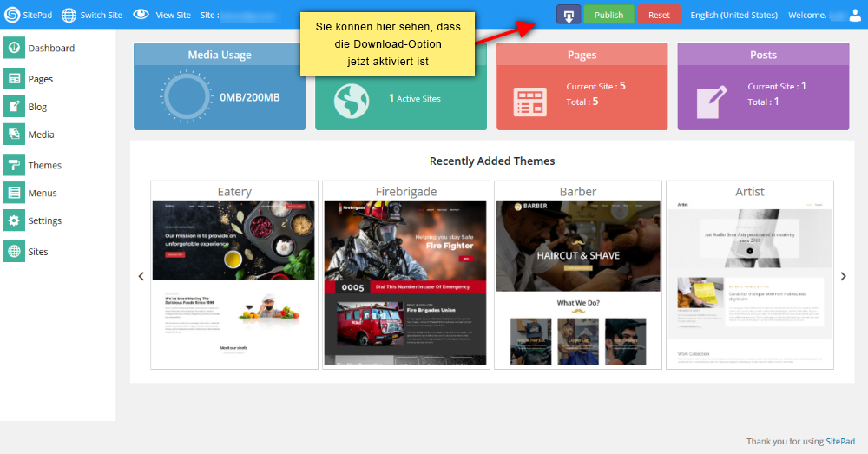Click the Firebrigade theme title
Image resolution: width=868 pixels, height=454 pixels.
tap(405, 192)
